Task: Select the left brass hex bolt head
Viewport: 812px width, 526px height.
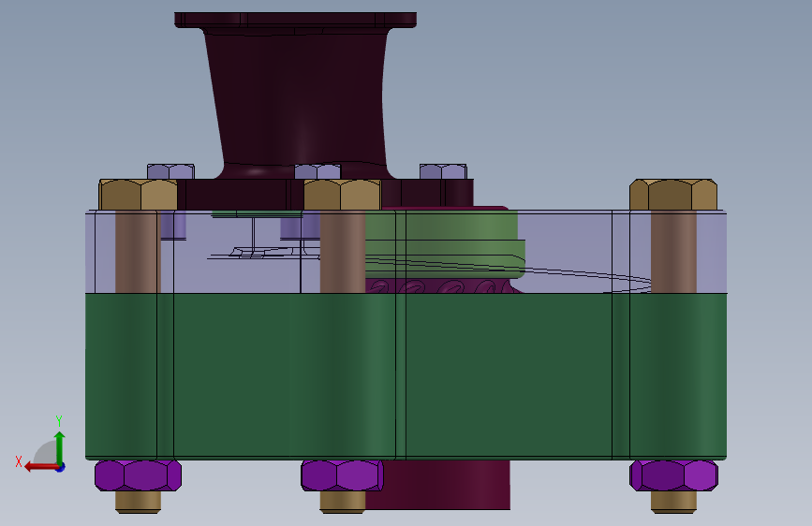Action: 139,195
